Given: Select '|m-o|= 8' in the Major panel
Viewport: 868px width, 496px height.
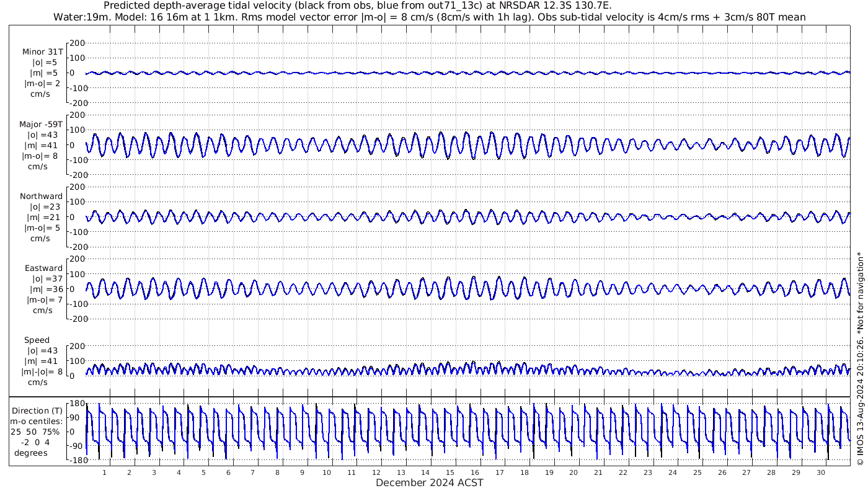Looking at the screenshot, I should [41, 156].
